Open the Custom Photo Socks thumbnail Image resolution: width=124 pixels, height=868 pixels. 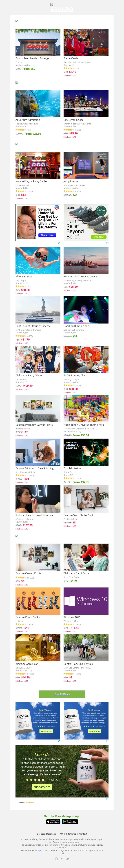point(38,601)
